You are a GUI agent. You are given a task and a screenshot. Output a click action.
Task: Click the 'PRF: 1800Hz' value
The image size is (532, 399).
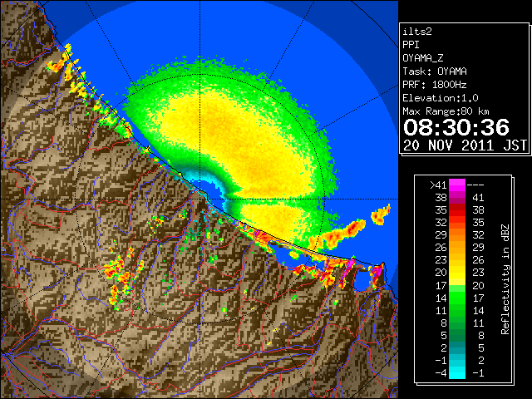(x=435, y=85)
